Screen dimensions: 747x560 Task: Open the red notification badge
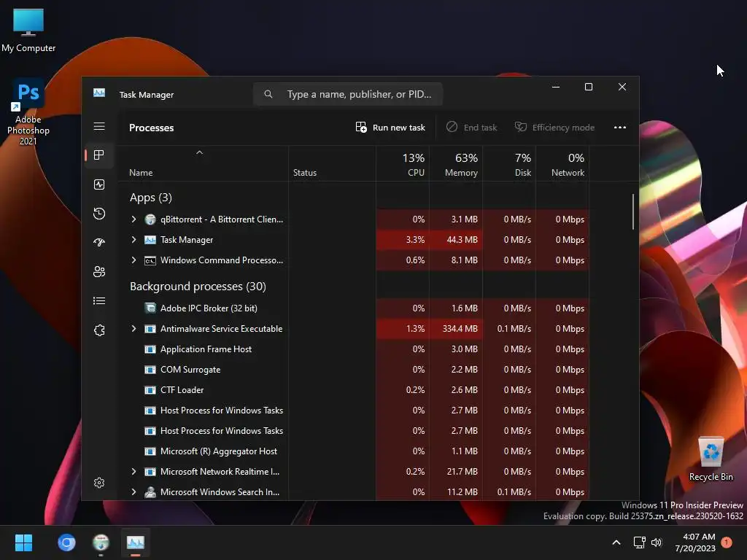[x=727, y=542]
